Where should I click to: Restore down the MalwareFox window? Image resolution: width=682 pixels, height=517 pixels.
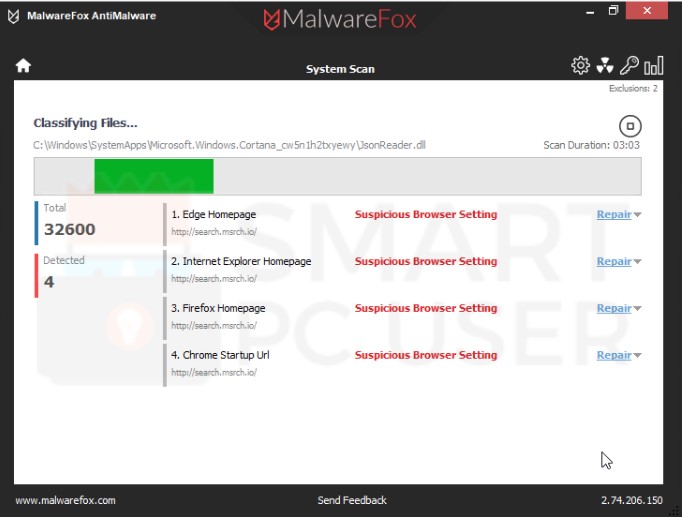click(x=613, y=10)
